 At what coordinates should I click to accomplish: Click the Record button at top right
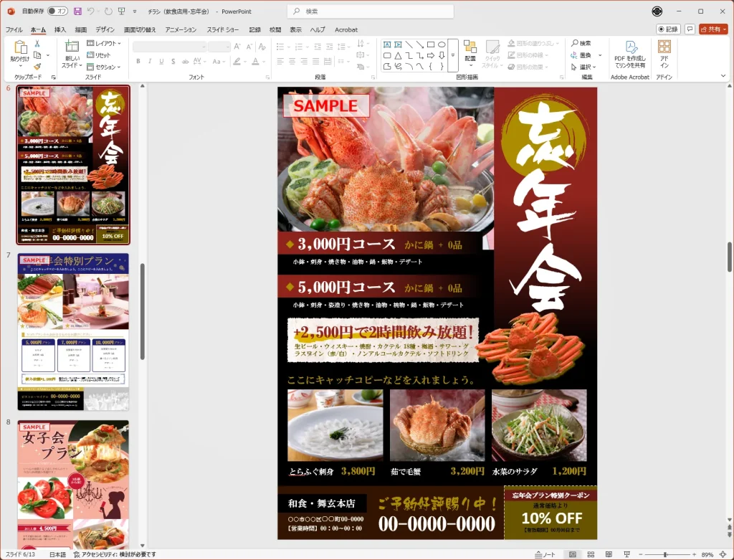(668, 29)
